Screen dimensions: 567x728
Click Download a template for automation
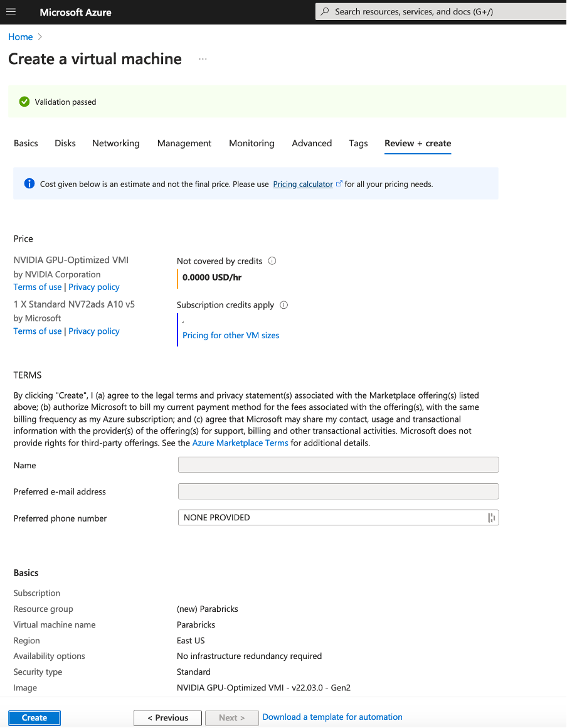[332, 717]
